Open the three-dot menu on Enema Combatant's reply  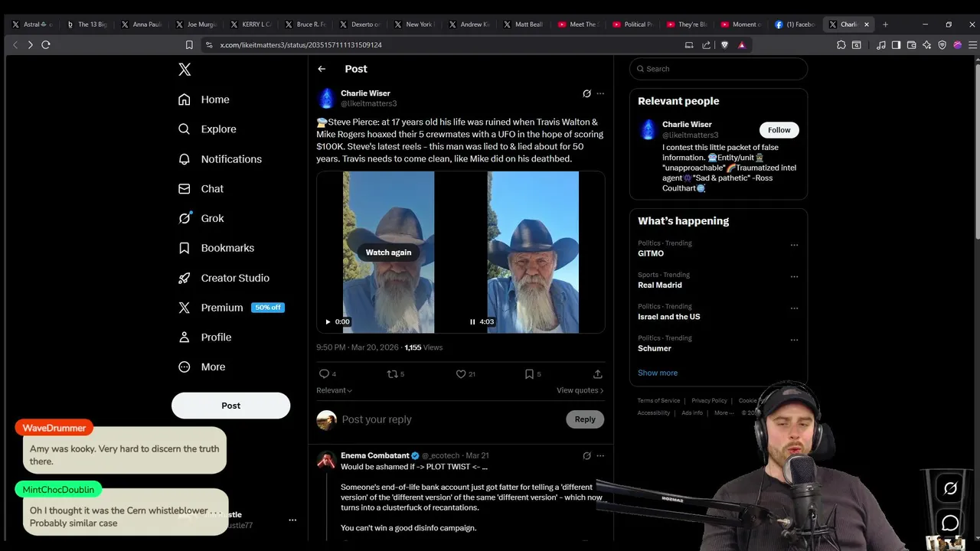[600, 455]
